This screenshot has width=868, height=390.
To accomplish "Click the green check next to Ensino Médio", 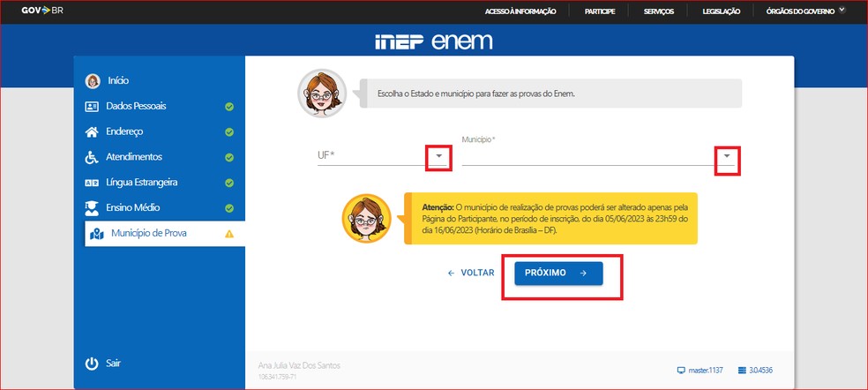I will pyautogui.click(x=229, y=209).
